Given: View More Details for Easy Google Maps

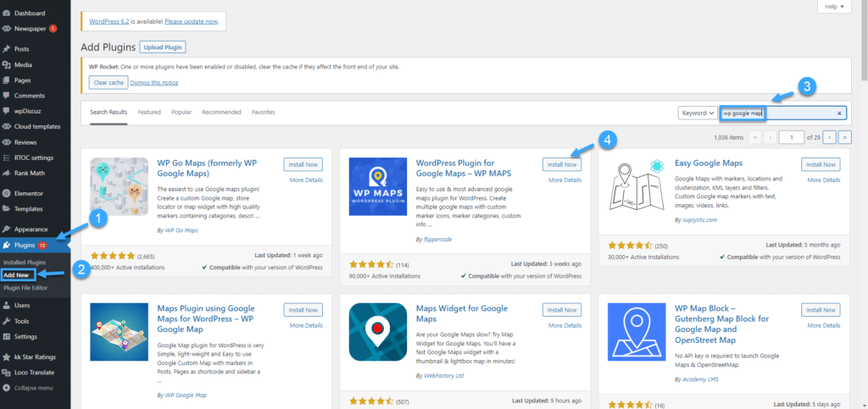Looking at the screenshot, I should coord(824,180).
